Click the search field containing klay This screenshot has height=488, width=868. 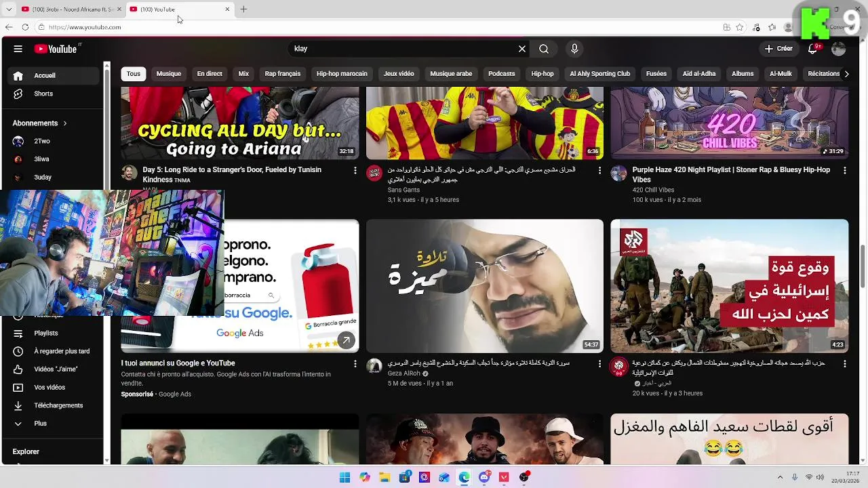pyautogui.click(x=403, y=49)
